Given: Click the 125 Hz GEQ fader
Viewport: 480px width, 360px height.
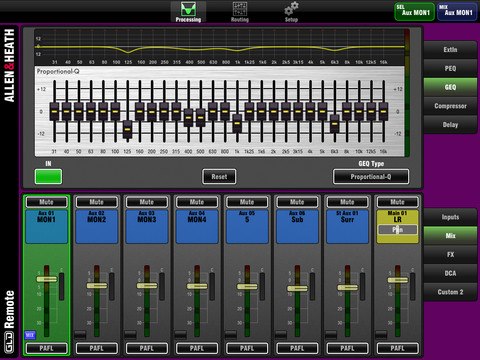Looking at the screenshot, I should coord(127,129).
